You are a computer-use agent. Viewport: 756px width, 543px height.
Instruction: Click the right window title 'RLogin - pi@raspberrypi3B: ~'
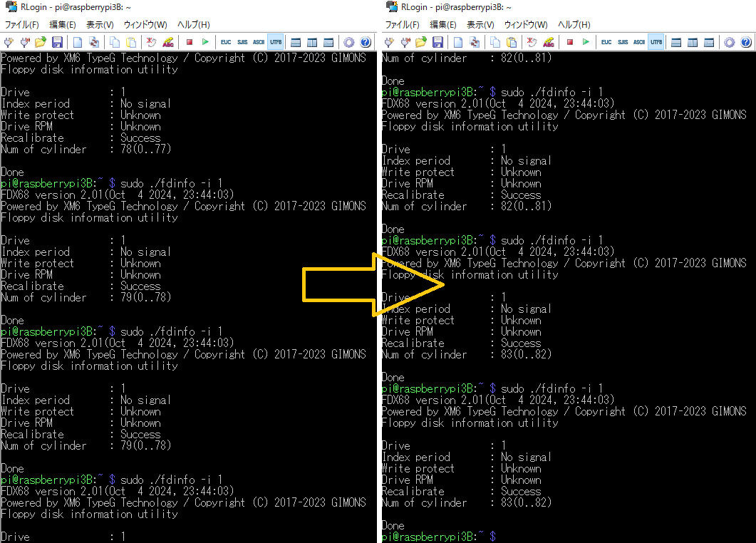point(456,7)
